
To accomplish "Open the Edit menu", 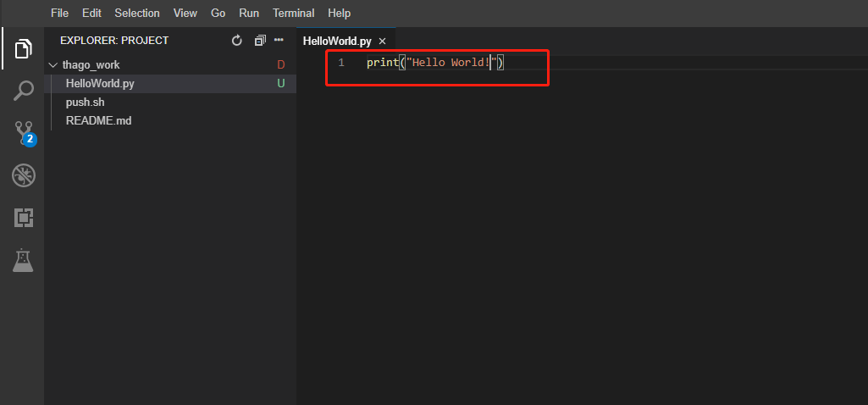I will pyautogui.click(x=91, y=13).
